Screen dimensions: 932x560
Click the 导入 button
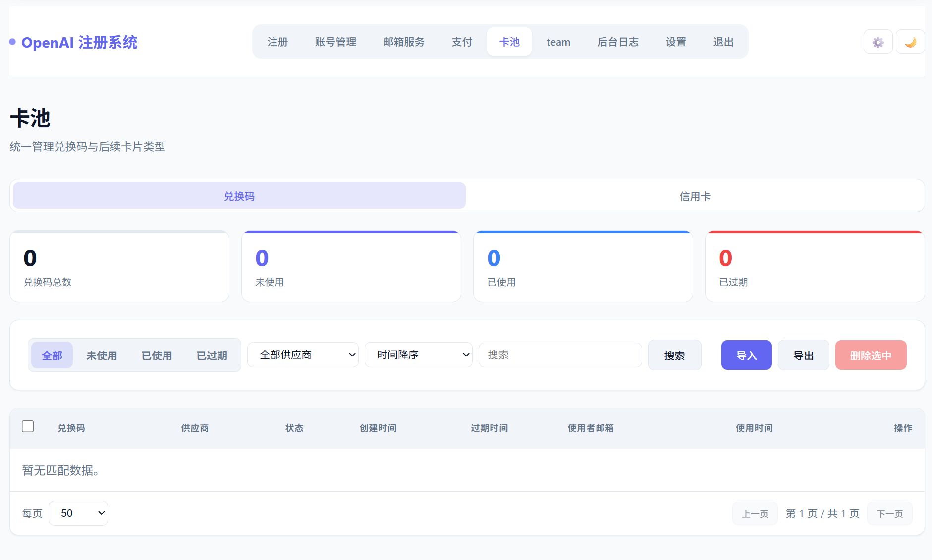[747, 355]
